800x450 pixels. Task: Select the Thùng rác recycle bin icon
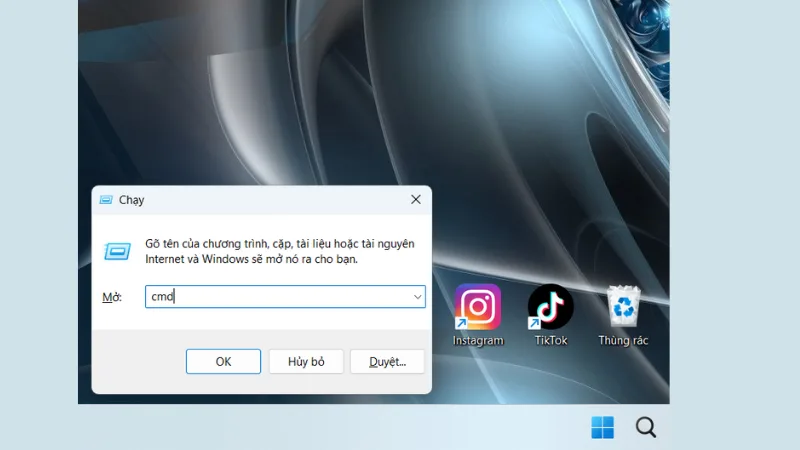(624, 306)
